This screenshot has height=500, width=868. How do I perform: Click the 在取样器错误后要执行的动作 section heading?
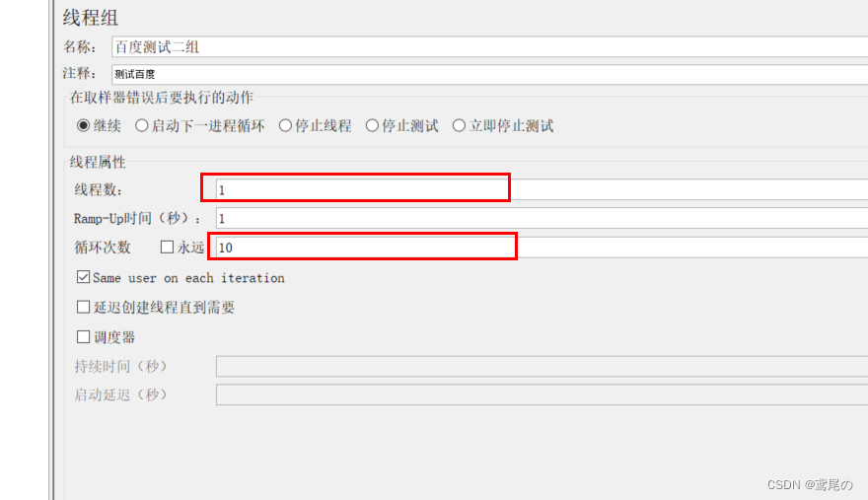coord(160,98)
